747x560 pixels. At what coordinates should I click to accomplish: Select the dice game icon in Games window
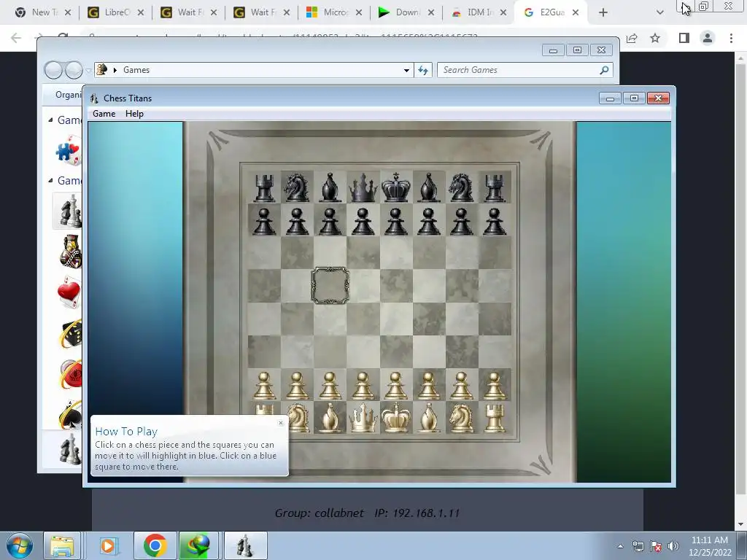[x=71, y=333]
